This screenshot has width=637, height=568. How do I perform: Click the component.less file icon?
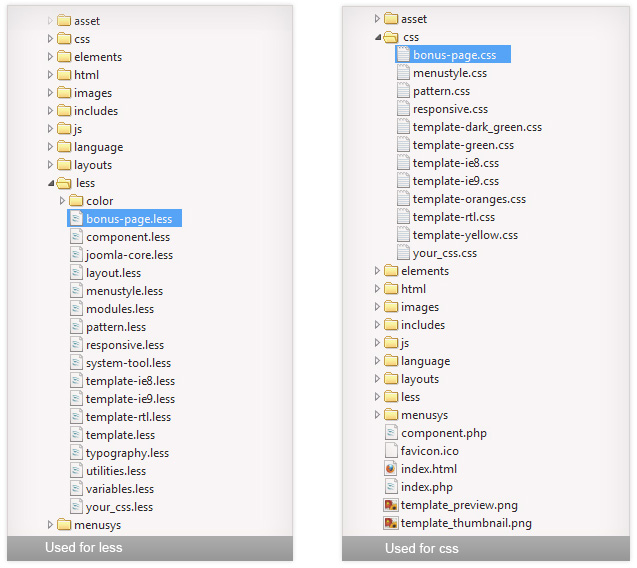[x=76, y=236]
